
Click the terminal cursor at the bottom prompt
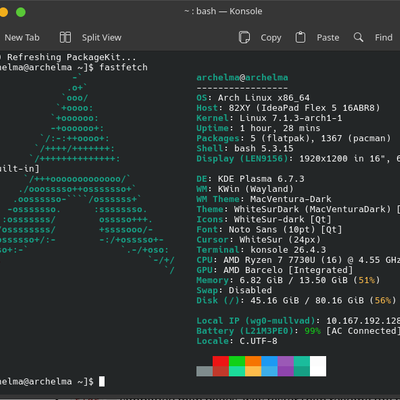coord(102,381)
